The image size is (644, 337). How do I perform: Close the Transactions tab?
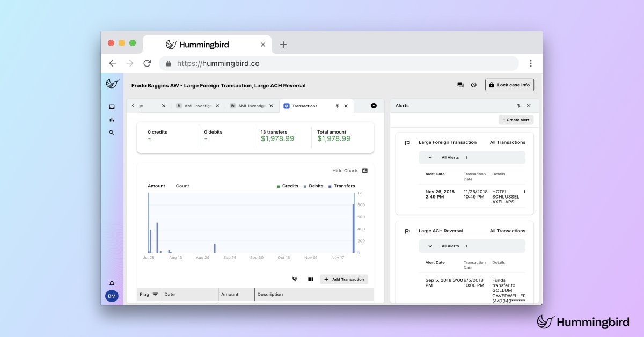tap(346, 106)
